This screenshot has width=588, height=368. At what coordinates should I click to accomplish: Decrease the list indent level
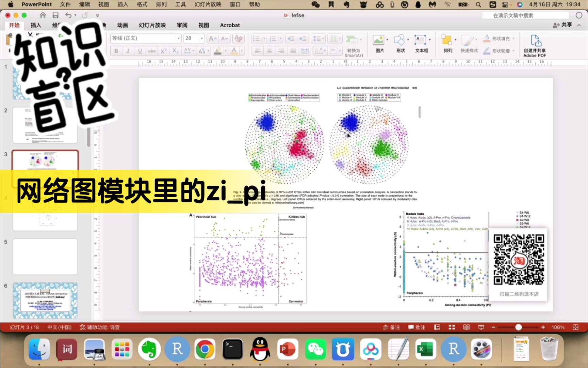click(x=291, y=39)
